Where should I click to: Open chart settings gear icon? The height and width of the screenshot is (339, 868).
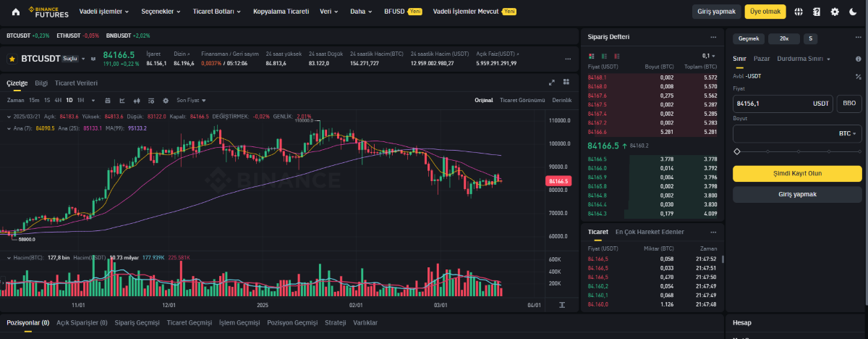click(x=165, y=100)
